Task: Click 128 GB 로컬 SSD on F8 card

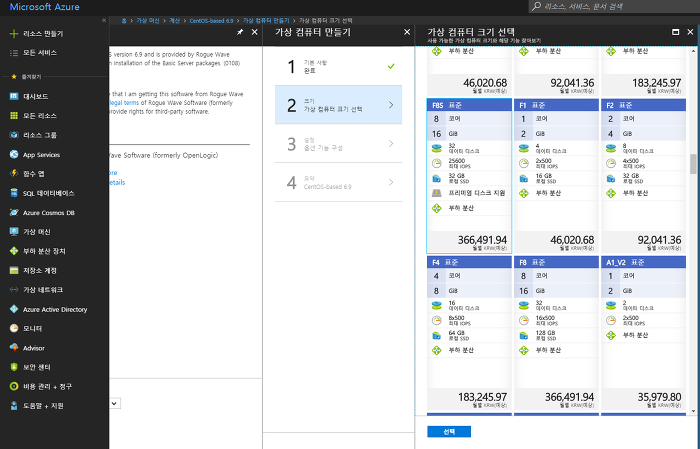Action: (x=545, y=335)
